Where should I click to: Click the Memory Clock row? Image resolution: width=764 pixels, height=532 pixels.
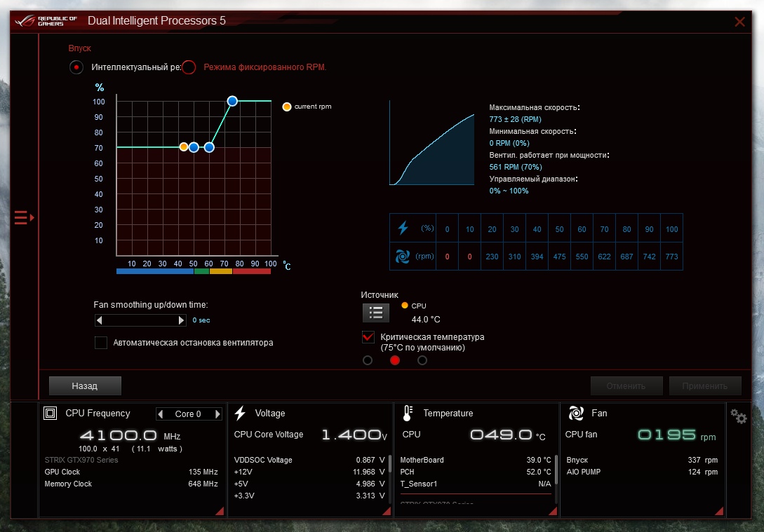pos(131,484)
